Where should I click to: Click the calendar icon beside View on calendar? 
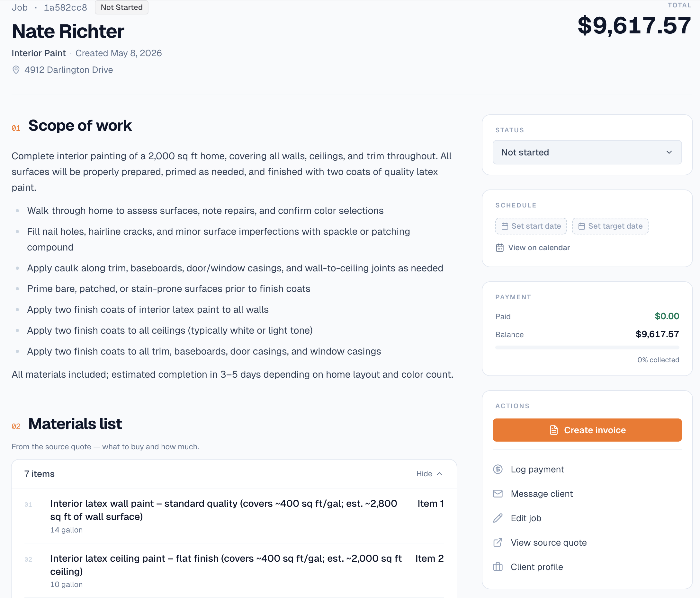pos(500,248)
